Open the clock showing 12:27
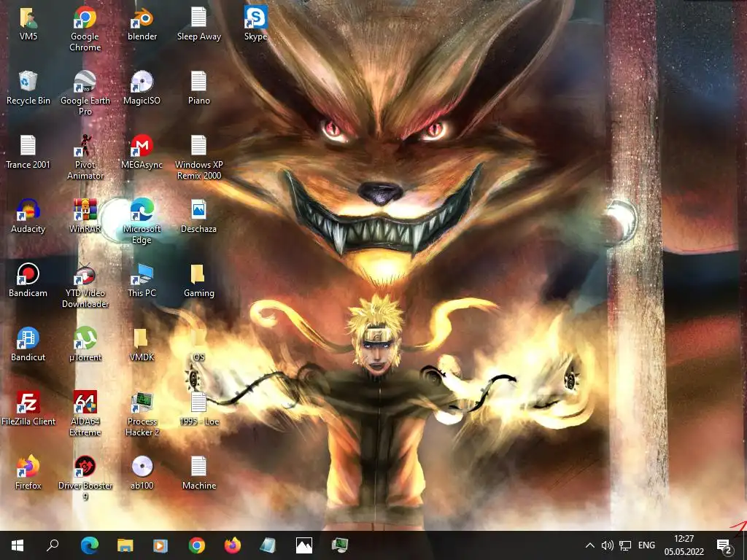Image resolution: width=747 pixels, height=560 pixels. coord(684,545)
